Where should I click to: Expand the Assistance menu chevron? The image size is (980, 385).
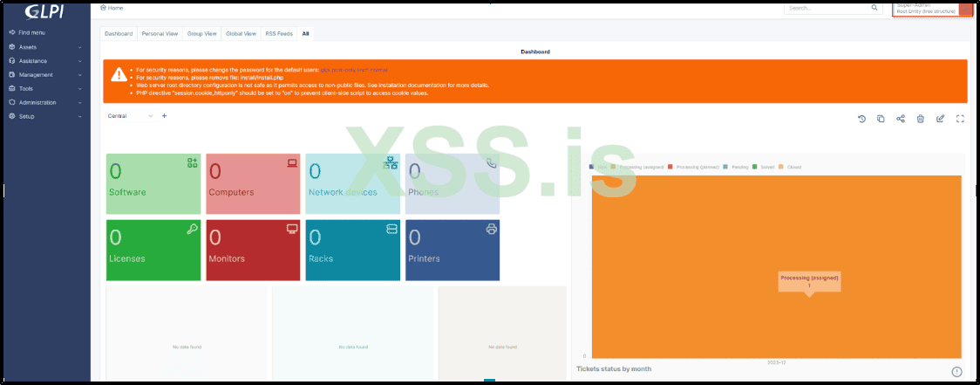(x=80, y=61)
